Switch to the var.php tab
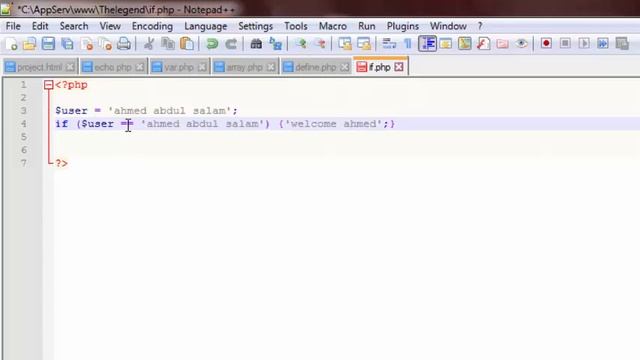Viewport: 640px width, 360px height. (179, 67)
